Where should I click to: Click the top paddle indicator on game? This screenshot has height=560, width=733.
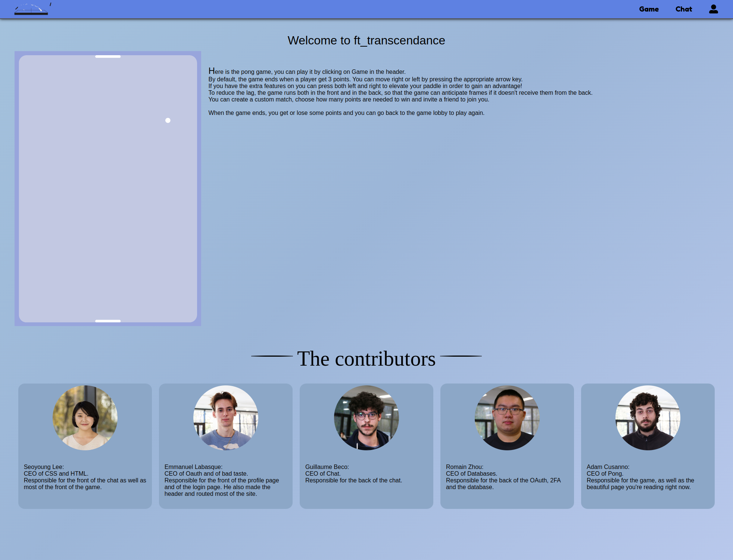(107, 56)
